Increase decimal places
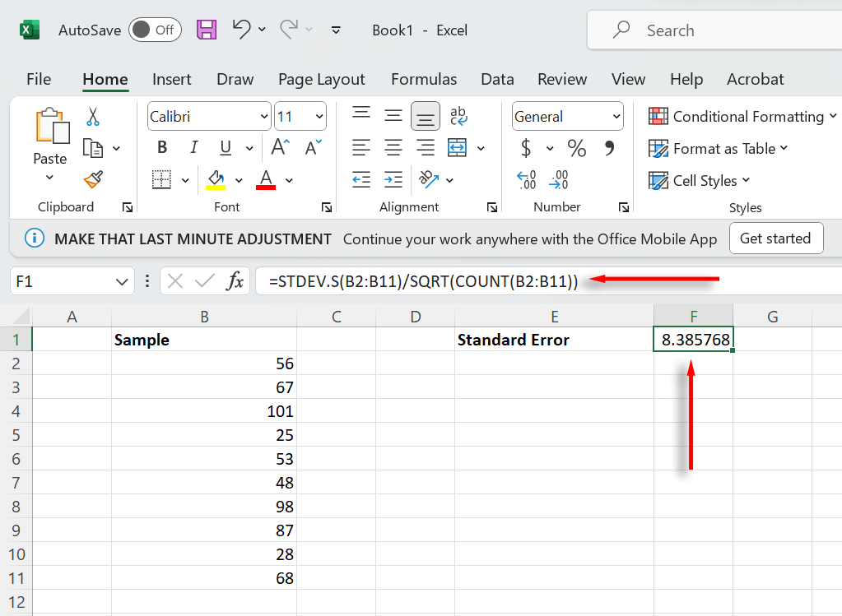 point(525,179)
